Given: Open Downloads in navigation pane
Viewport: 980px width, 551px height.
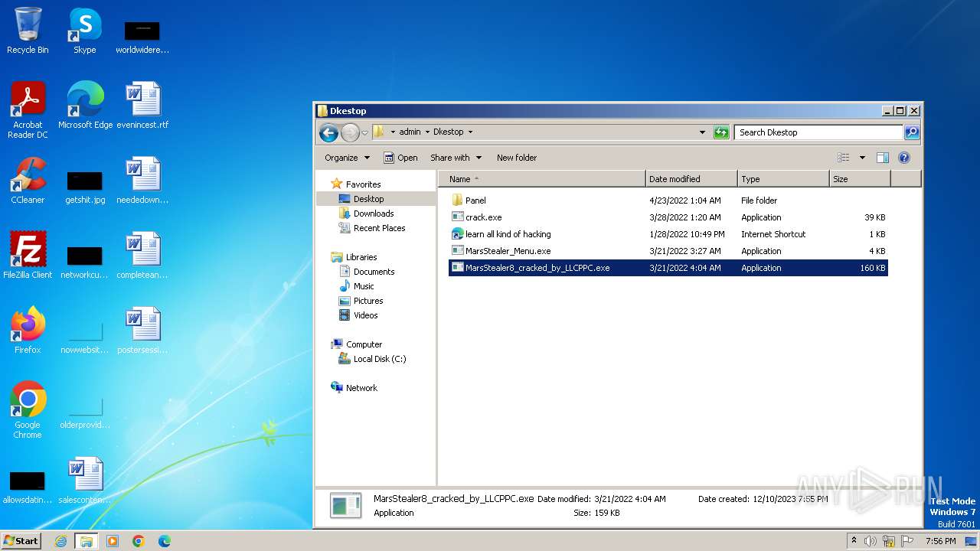Looking at the screenshot, I should 374,214.
